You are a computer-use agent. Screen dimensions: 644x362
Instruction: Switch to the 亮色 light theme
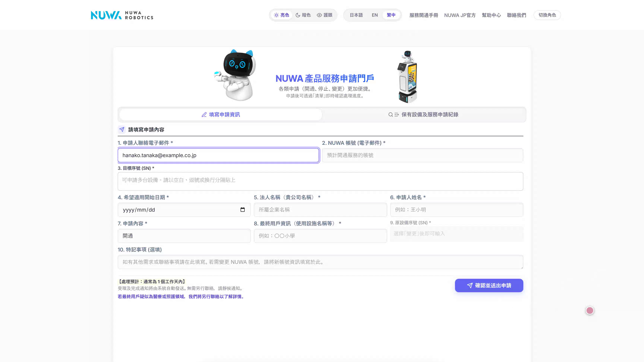[x=281, y=15]
